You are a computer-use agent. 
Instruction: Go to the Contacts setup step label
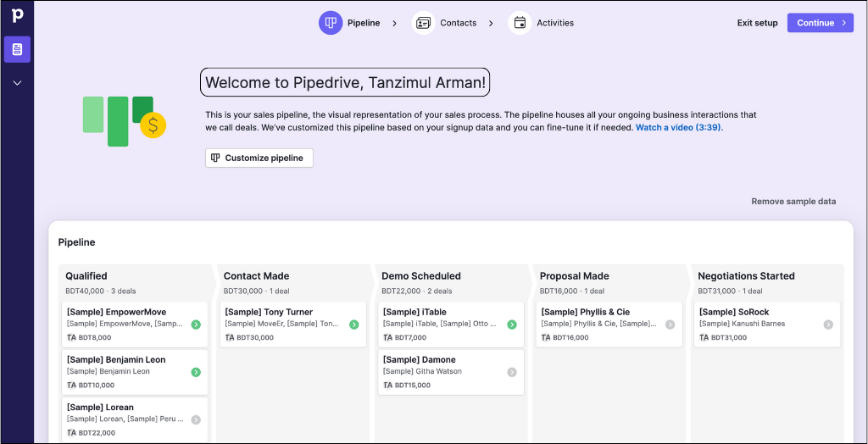tap(459, 23)
